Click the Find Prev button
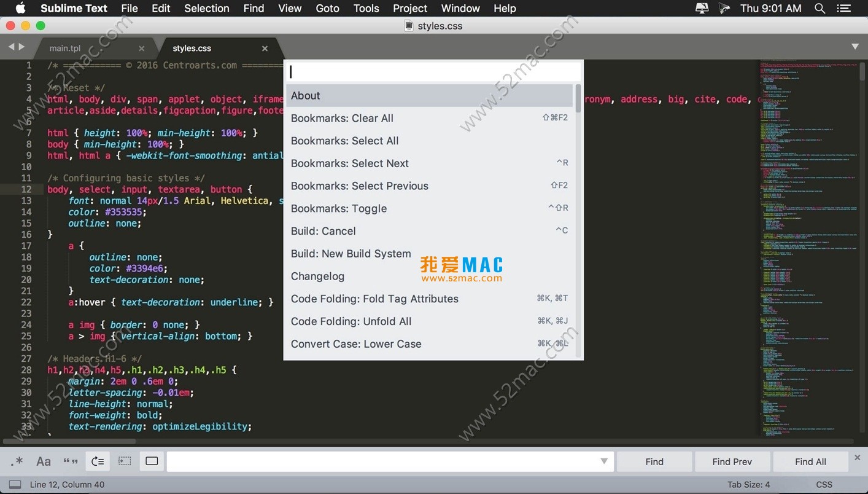The height and width of the screenshot is (494, 868). pos(732,461)
